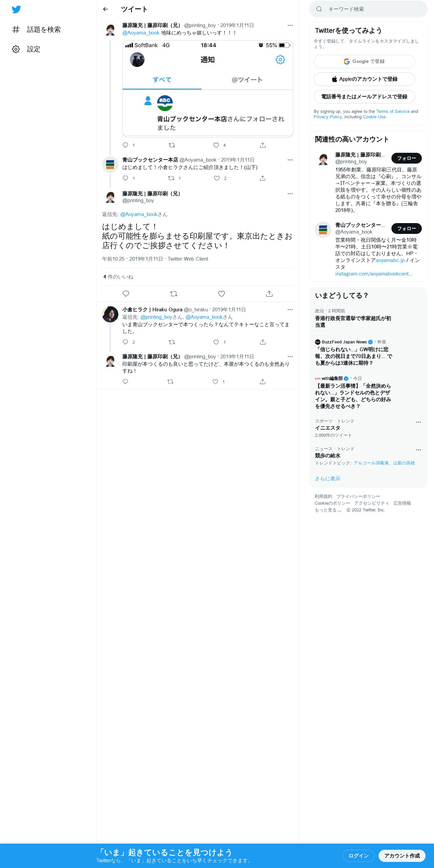Click @Aoyama_book in the 返信先 line
This screenshot has width=434, height=868.
tap(139, 214)
